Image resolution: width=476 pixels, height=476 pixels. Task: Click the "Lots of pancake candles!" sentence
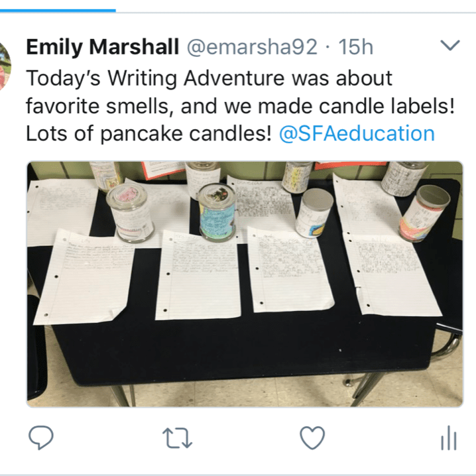coord(149,133)
